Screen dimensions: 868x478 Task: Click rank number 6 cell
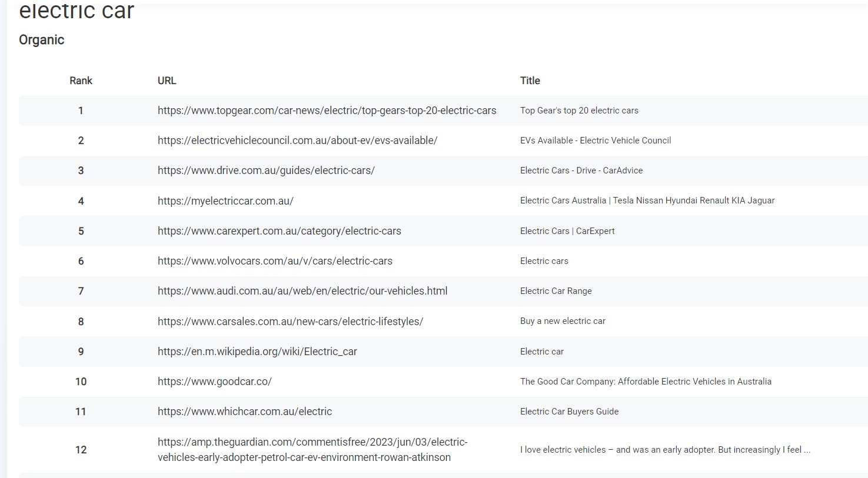tap(81, 261)
